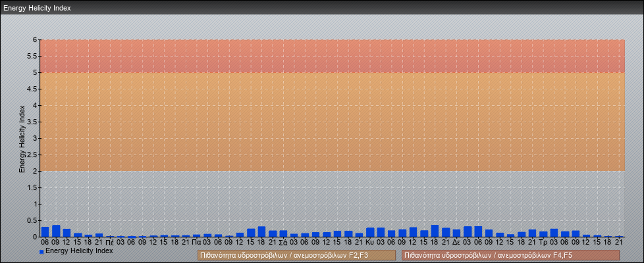Click the Energy Helicity Index panel title
Viewport: 644px width, 263px height.
click(37, 8)
